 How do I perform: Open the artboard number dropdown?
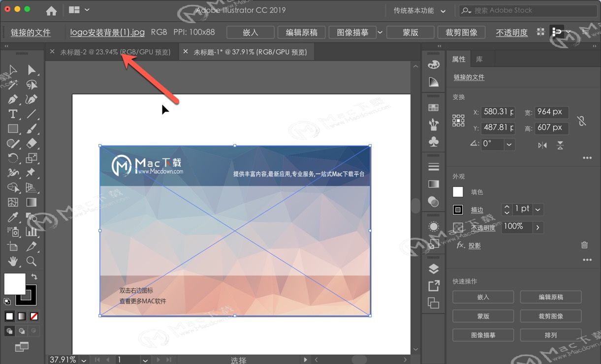(x=145, y=360)
